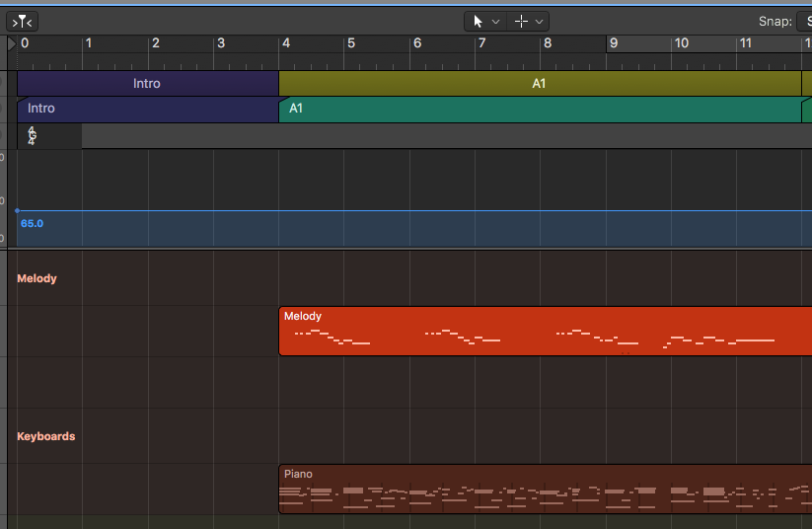Click the 4/4 time signature symbol
Viewport: 812px width, 529px height.
coord(32,136)
